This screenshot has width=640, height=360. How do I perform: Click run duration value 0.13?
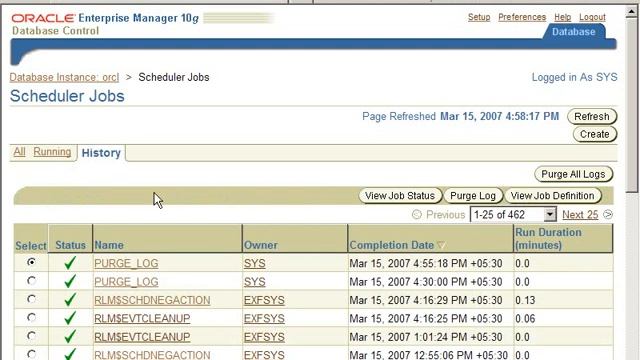(525, 300)
